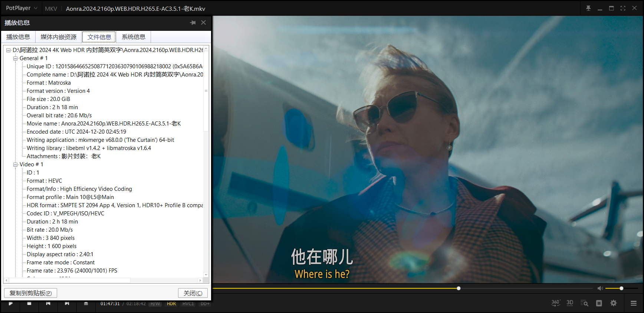The image size is (644, 313).
Task: Open the playlist hamburger menu
Action: click(634, 303)
